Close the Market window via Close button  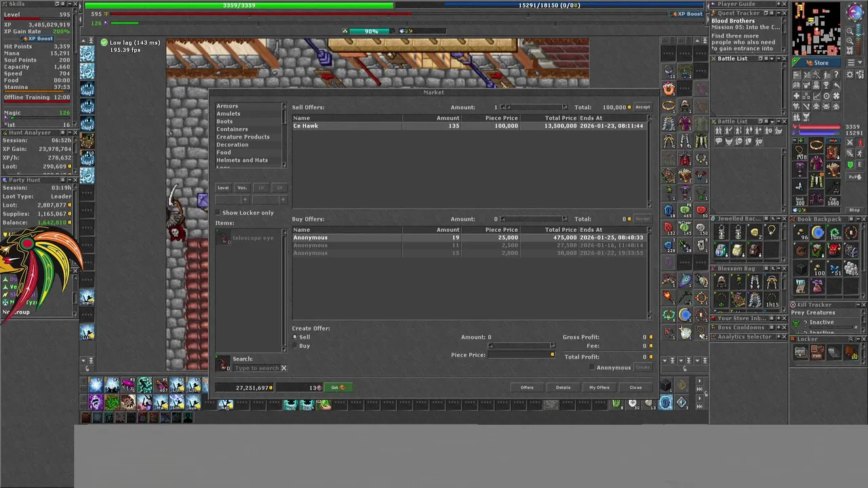(x=635, y=388)
